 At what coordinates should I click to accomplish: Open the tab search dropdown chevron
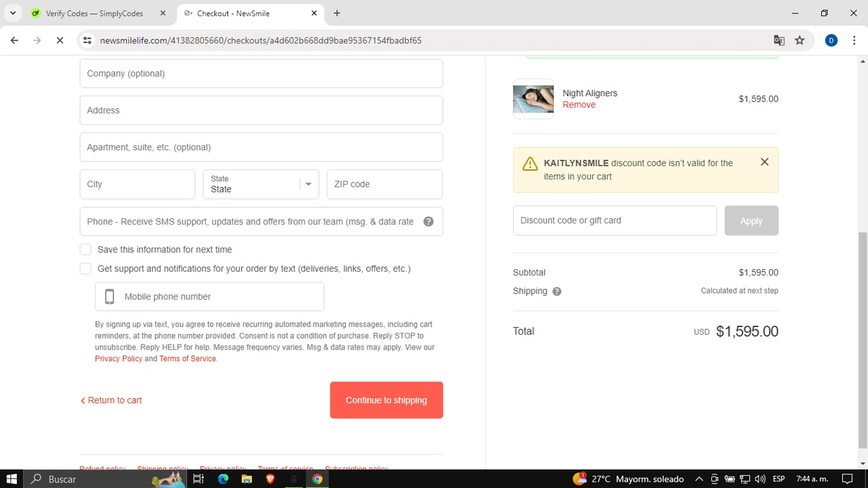coord(13,13)
